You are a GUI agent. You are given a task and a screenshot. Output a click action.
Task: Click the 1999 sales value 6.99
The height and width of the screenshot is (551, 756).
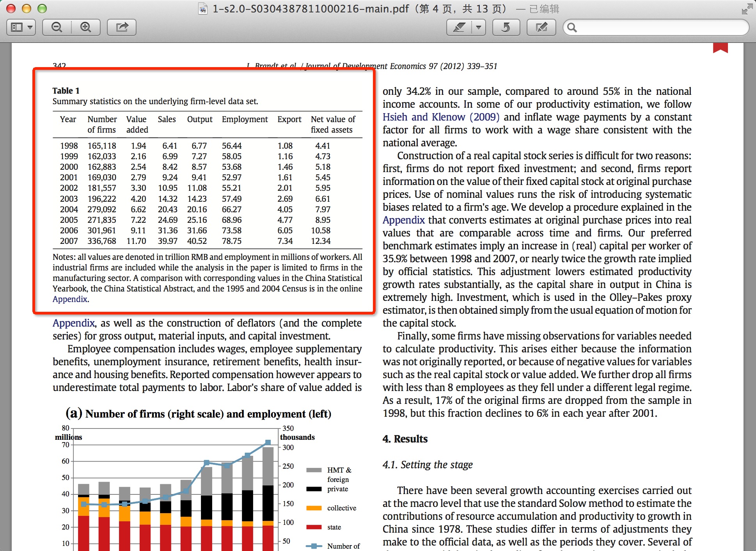tap(170, 156)
